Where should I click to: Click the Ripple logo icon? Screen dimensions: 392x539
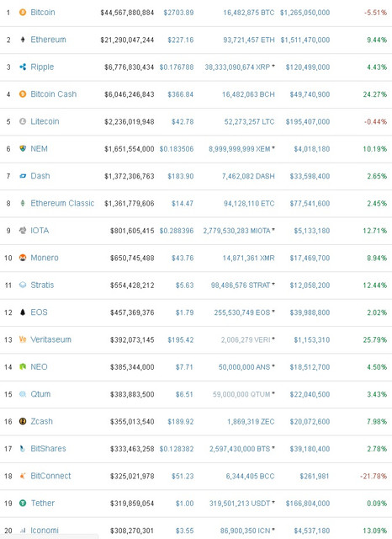tap(23, 67)
